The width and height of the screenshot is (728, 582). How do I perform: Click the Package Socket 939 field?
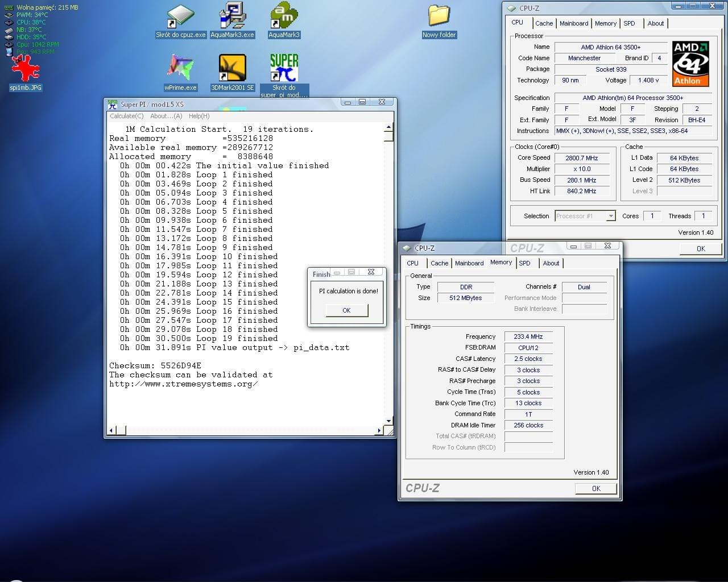611,69
